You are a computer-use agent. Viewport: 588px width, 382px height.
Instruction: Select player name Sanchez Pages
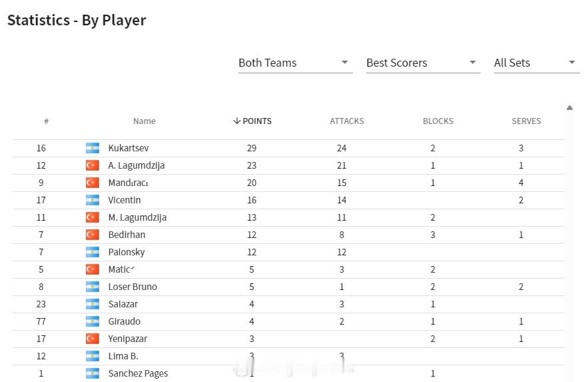tap(138, 373)
